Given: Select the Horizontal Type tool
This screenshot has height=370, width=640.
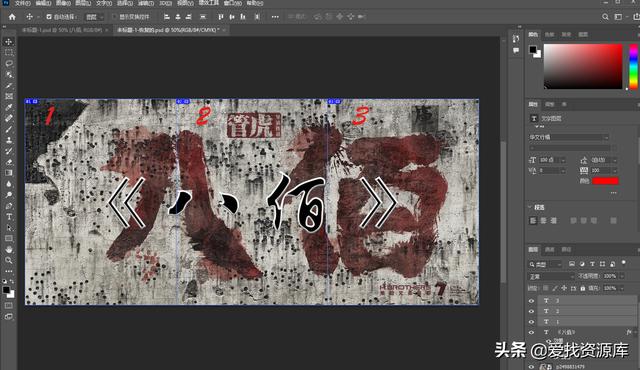Looking at the screenshot, I should point(9,217).
